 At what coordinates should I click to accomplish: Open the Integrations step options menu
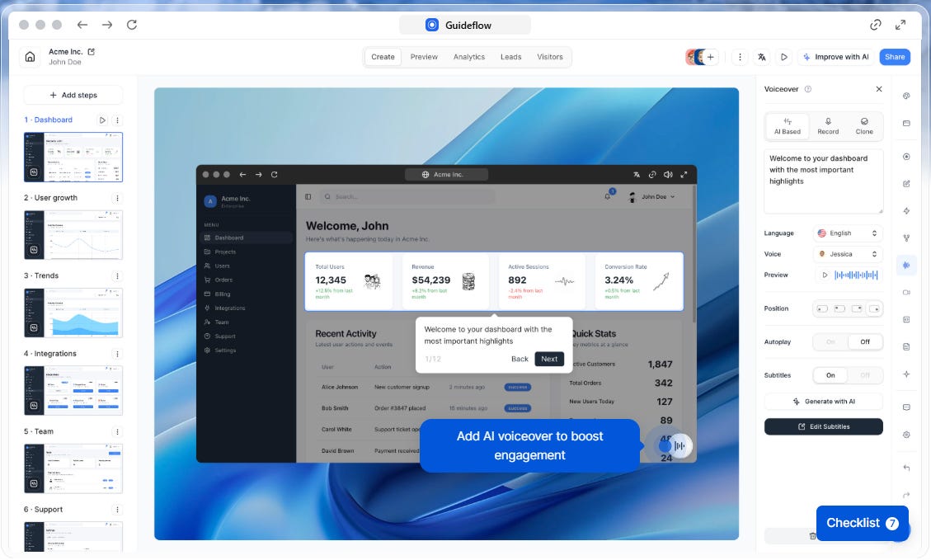click(117, 354)
